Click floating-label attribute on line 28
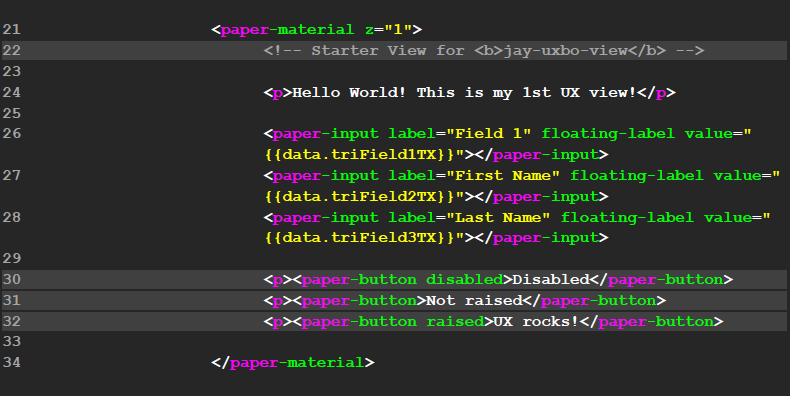Image resolution: width=790 pixels, height=396 pixels. (x=627, y=218)
